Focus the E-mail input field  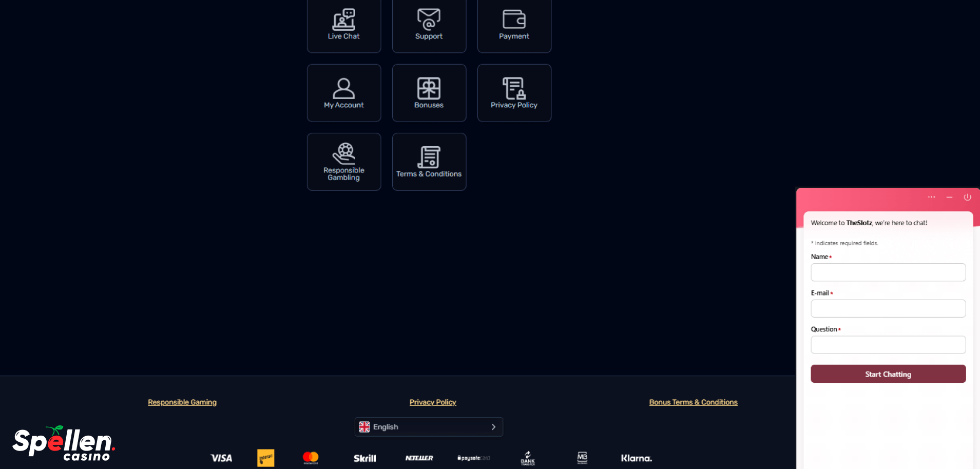click(x=888, y=308)
